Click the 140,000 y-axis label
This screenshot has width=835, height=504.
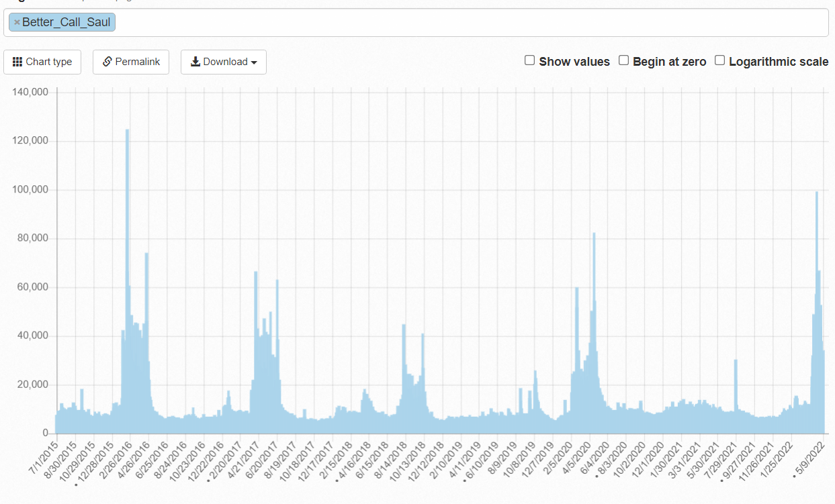(x=31, y=92)
